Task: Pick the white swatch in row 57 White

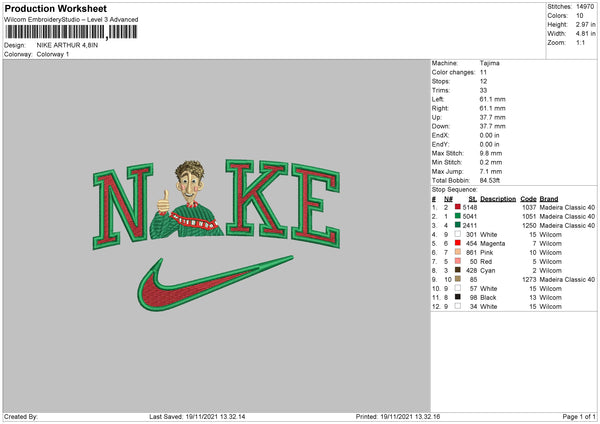Action: (458, 288)
